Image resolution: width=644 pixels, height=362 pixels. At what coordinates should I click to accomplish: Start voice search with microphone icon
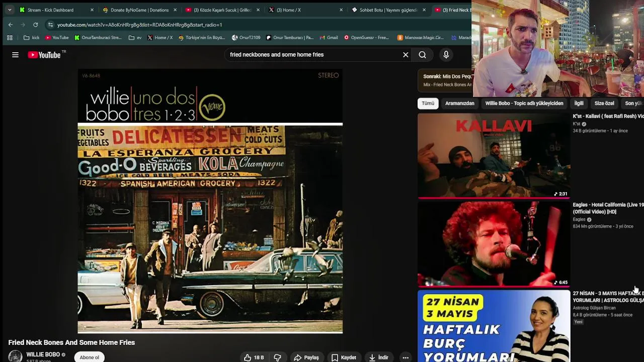(x=446, y=55)
